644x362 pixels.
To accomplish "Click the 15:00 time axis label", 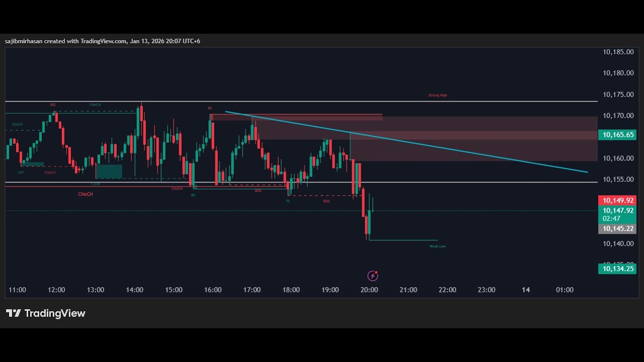I will pyautogui.click(x=174, y=290).
